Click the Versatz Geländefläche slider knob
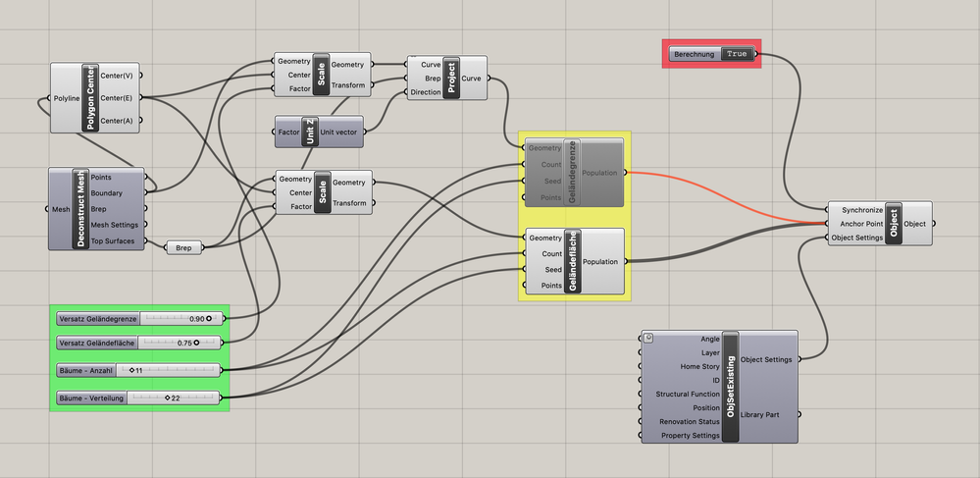The height and width of the screenshot is (478, 980). [196, 343]
